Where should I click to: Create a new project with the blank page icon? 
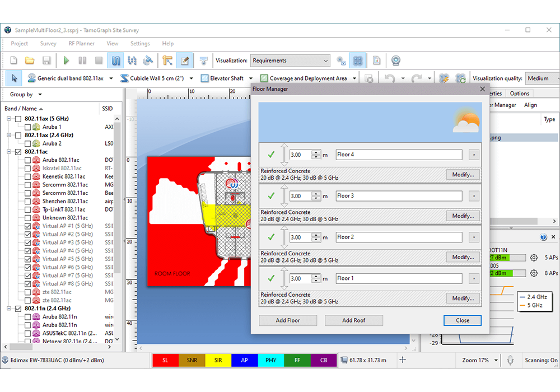coord(13,60)
